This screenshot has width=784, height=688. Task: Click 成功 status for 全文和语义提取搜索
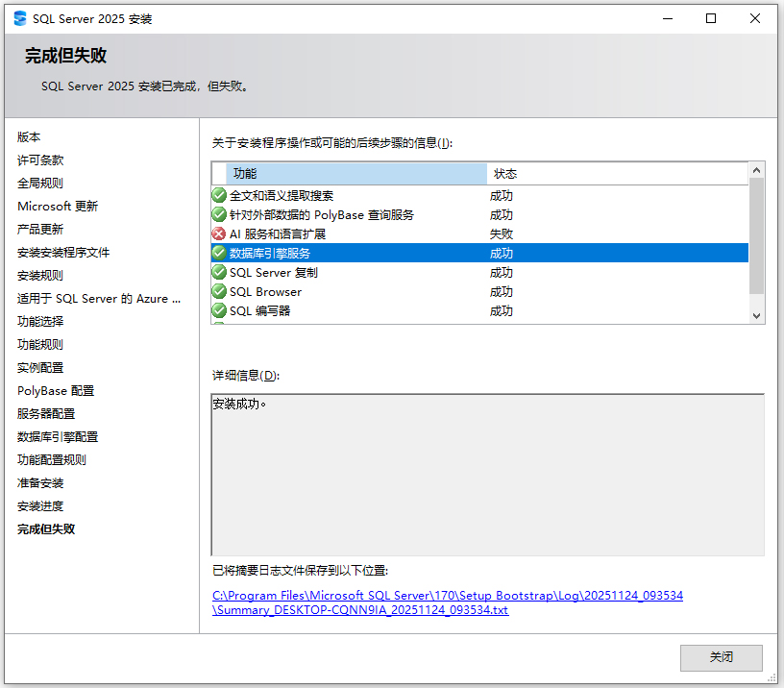501,195
